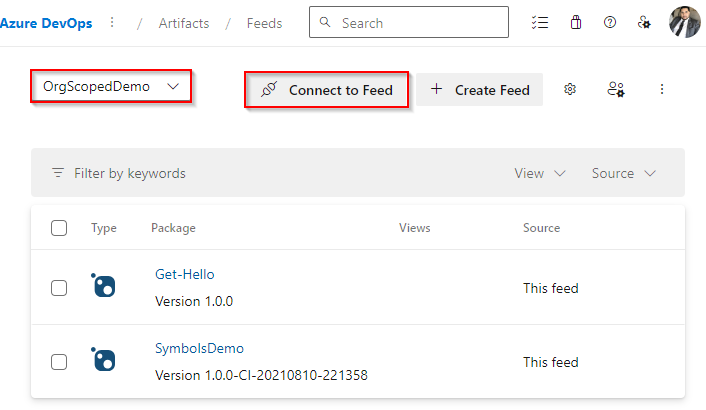Open the feed permissions people icon
Screen dimensions: 706x410
(x=616, y=89)
